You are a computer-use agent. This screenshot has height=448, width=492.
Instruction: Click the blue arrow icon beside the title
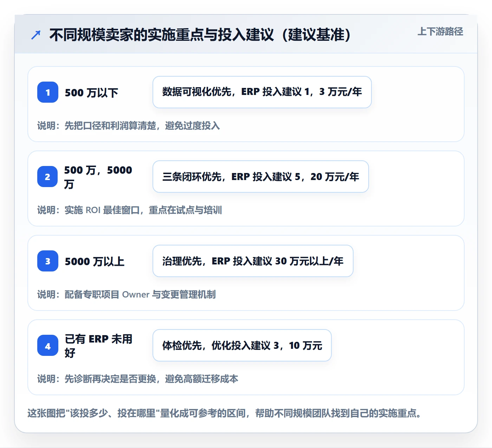(35, 35)
